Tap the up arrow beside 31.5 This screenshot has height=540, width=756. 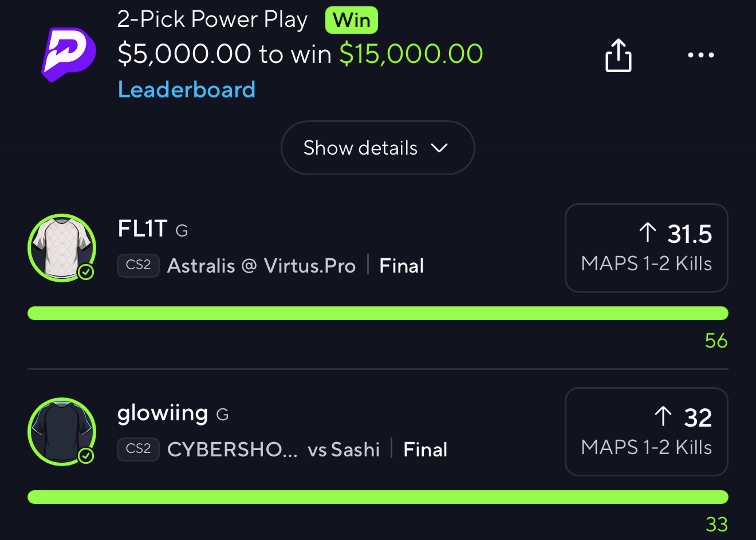(x=648, y=232)
